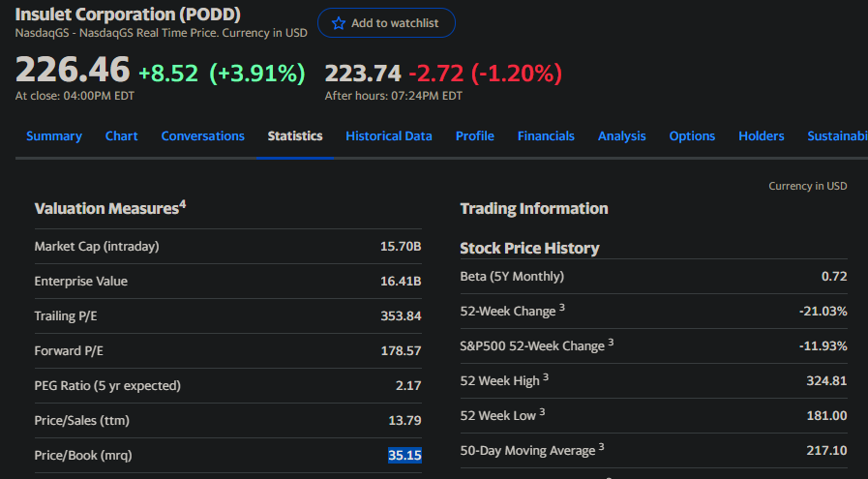The image size is (868, 479).
Task: Click the closing price 226.46
Action: coord(73,70)
